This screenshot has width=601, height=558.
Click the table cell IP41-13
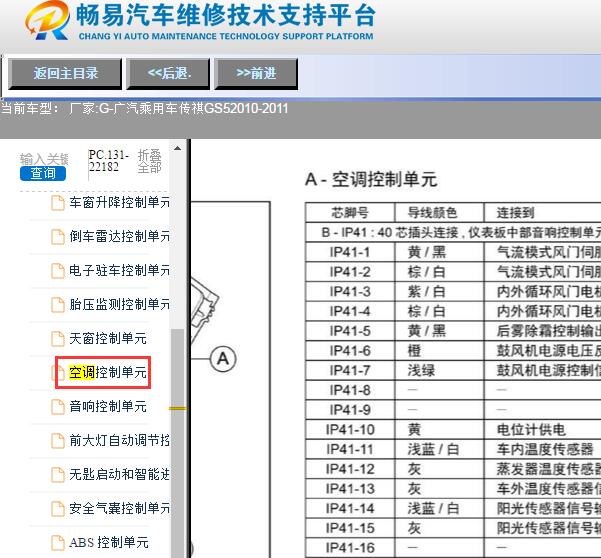[350, 489]
